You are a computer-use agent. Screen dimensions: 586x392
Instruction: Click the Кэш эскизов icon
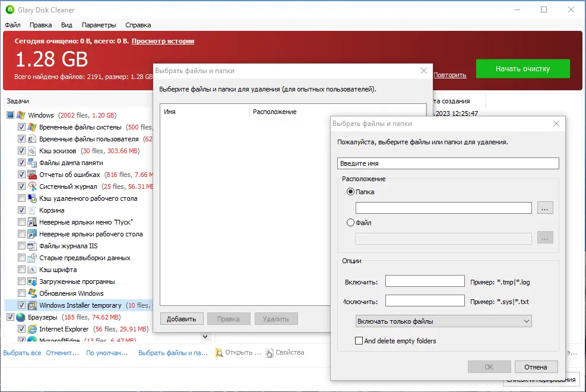[32, 151]
